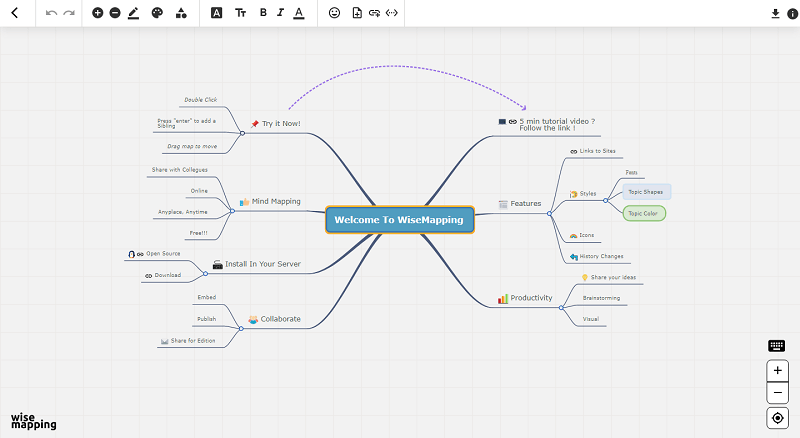
Task: Open link icon on Open Source topic
Action: tap(140, 254)
